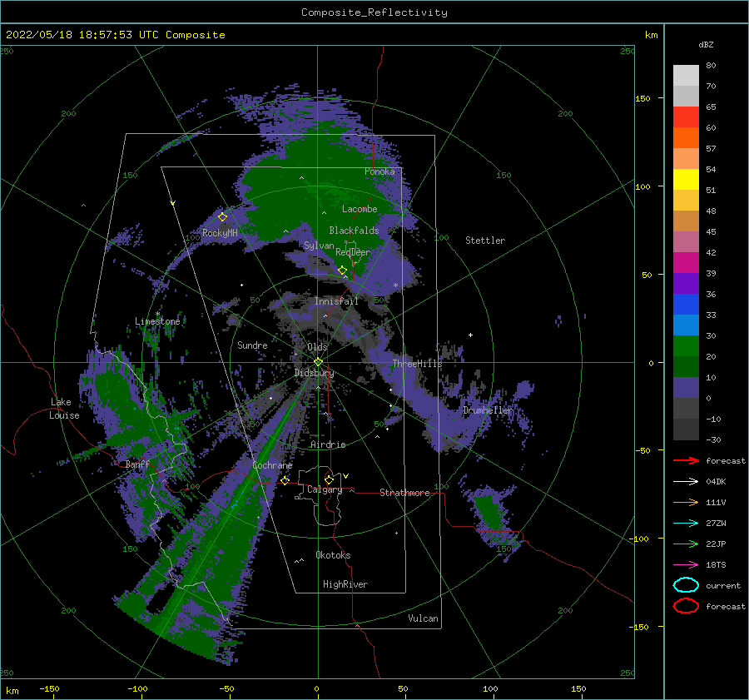Click the x-axis -50 tick label
The width and height of the screenshot is (749, 700).
[x=226, y=688]
